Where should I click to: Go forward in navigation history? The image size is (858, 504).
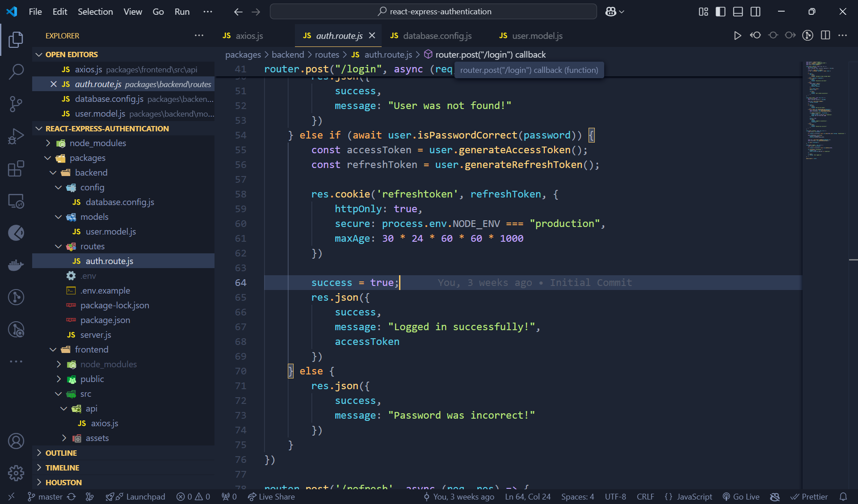pyautogui.click(x=256, y=12)
